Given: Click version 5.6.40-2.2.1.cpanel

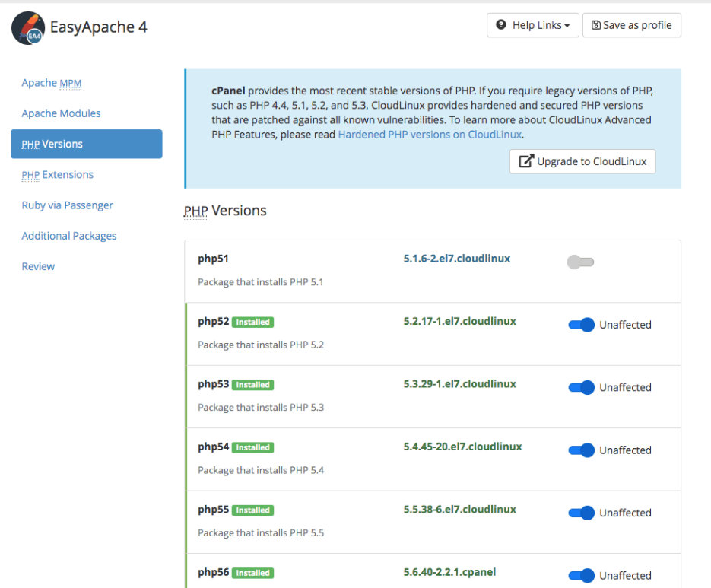Looking at the screenshot, I should pyautogui.click(x=450, y=572).
